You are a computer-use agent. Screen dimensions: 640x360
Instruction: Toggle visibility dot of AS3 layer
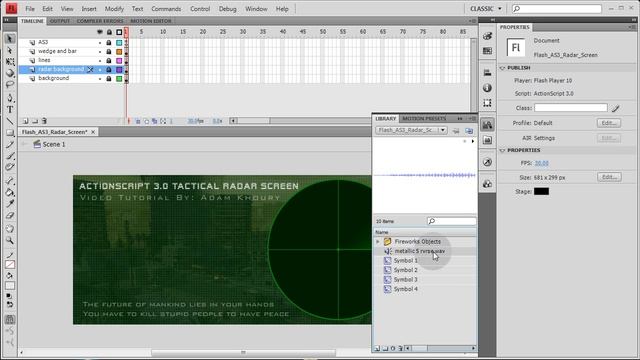point(100,43)
